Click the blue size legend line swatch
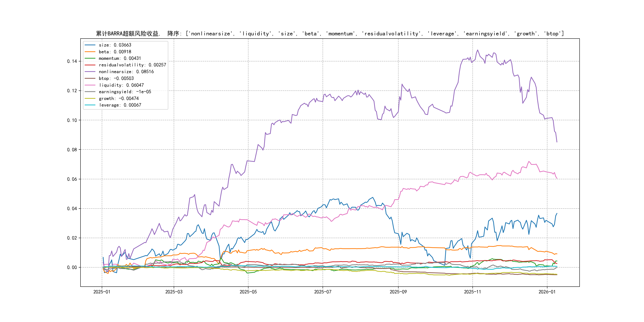The height and width of the screenshot is (322, 644). point(90,45)
